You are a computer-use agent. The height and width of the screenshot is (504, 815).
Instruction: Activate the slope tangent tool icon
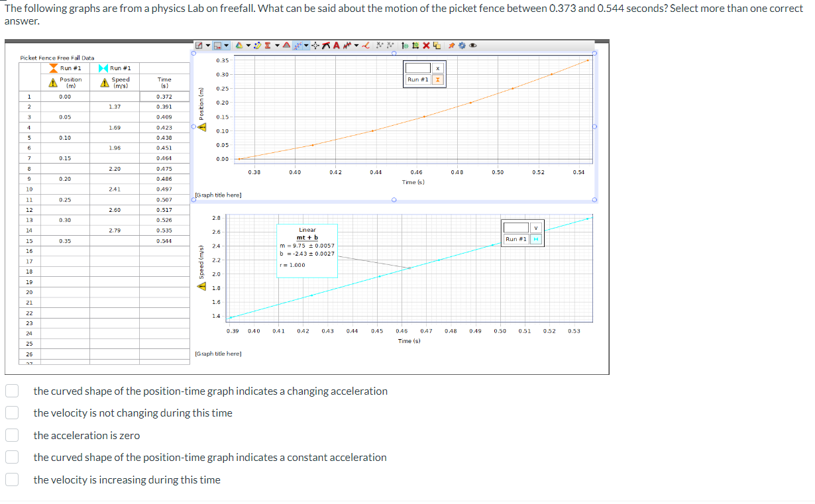tap(326, 46)
